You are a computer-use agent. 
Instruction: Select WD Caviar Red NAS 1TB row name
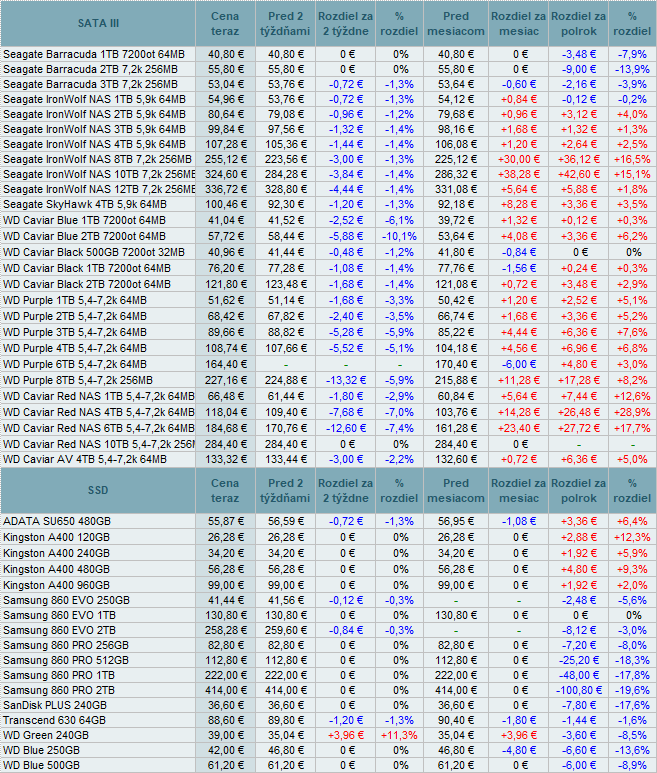pyautogui.click(x=99, y=396)
